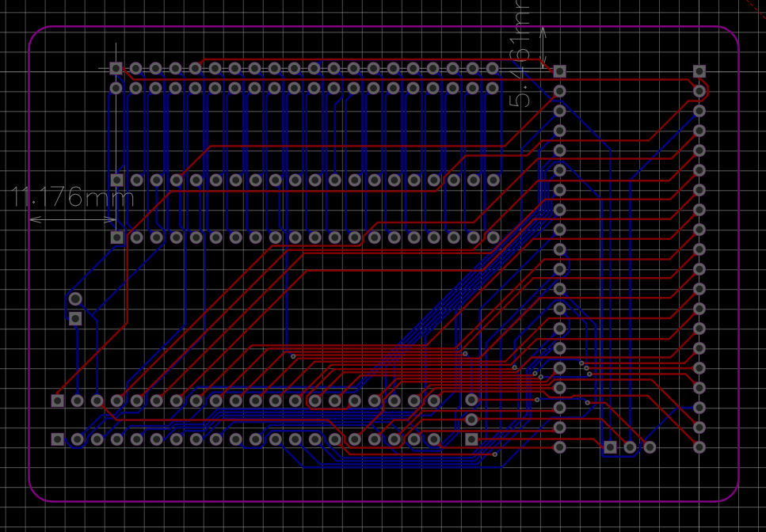
Task: Select the square pad at top-left header
Action: 116,68
